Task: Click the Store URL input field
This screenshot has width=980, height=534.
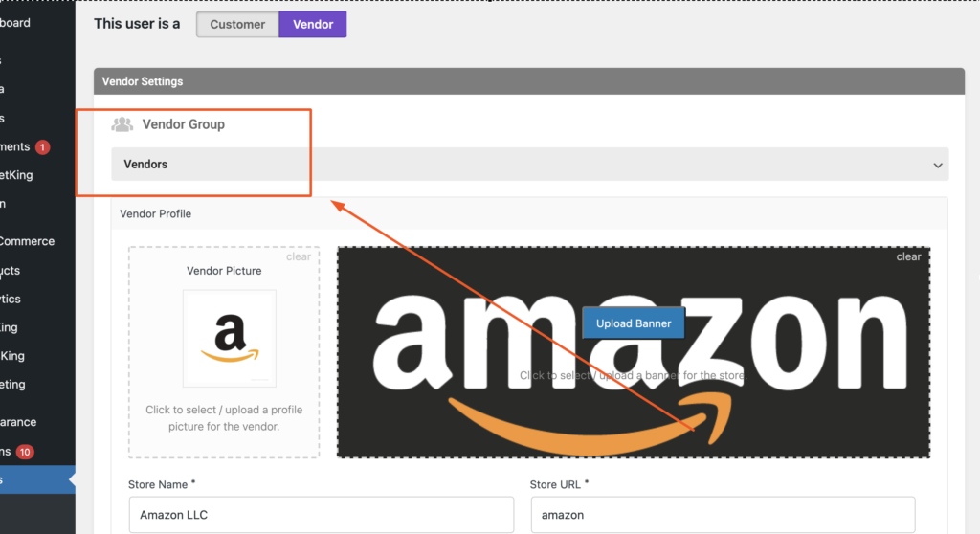Action: pos(724,515)
